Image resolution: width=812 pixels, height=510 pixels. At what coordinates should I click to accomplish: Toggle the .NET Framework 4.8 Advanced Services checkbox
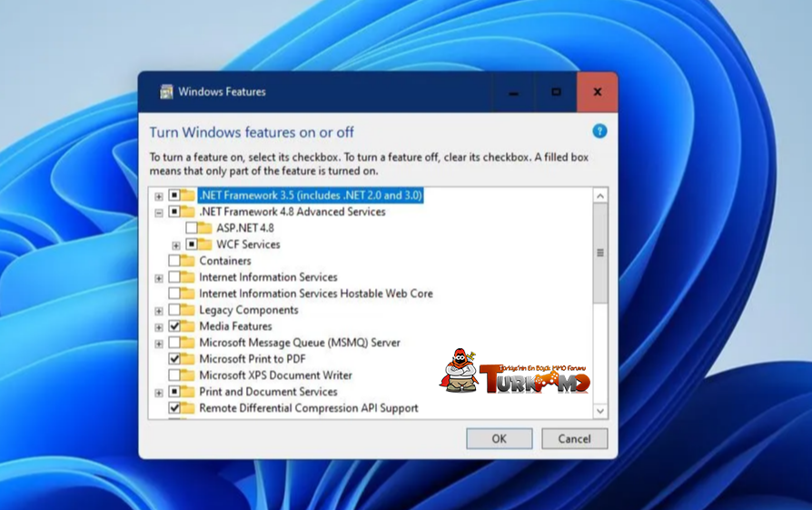[x=174, y=212]
